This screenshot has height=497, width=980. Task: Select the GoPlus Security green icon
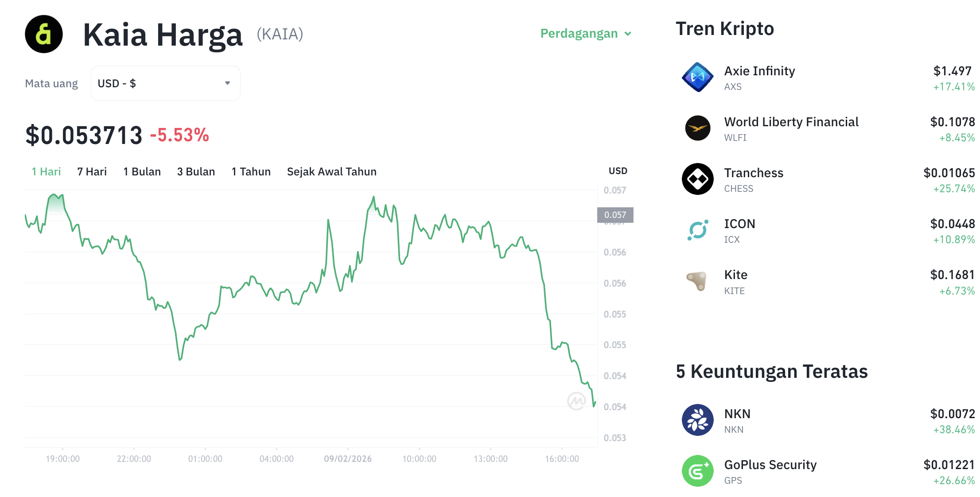(x=697, y=471)
